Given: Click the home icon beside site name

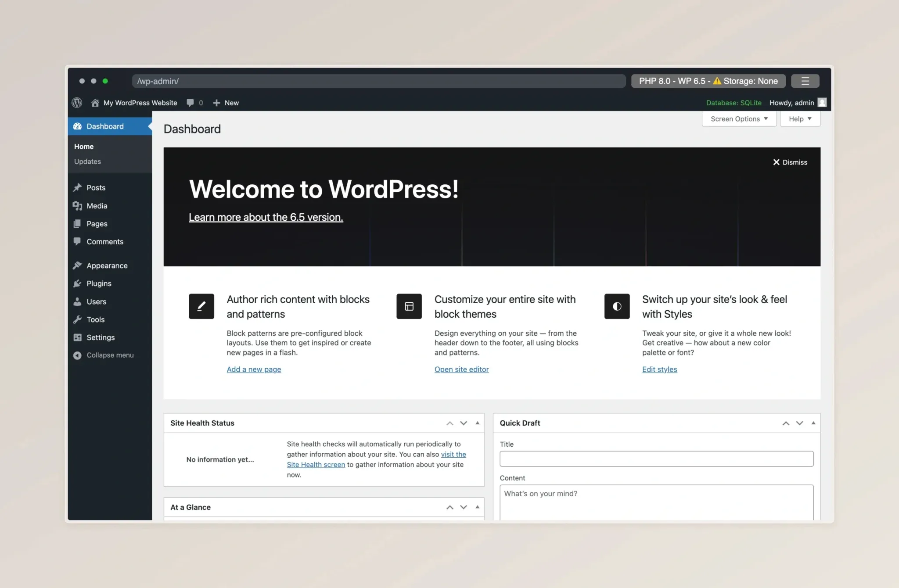Looking at the screenshot, I should (95, 103).
